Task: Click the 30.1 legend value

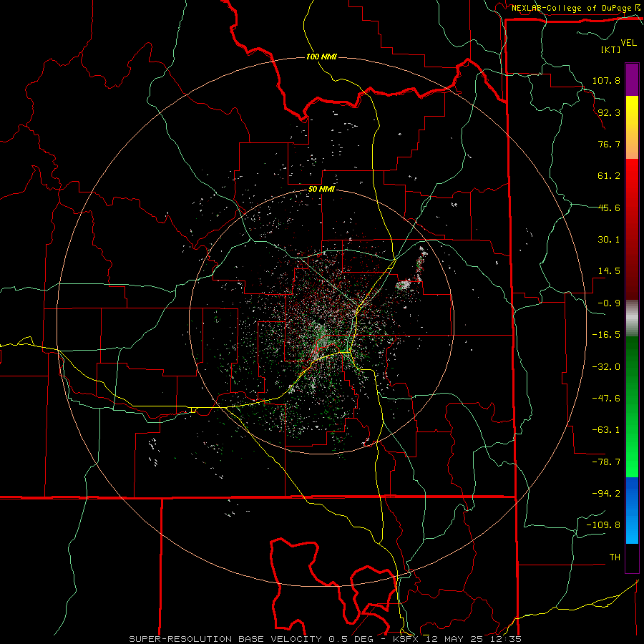Action: [x=609, y=240]
